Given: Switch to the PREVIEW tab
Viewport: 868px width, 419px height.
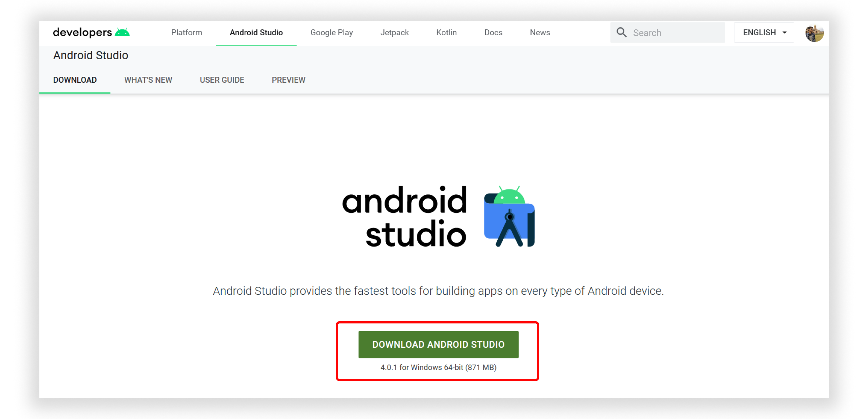Looking at the screenshot, I should [288, 80].
